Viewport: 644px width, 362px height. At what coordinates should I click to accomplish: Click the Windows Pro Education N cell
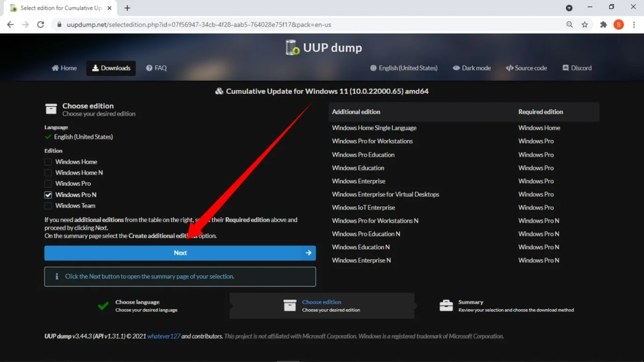[366, 234]
